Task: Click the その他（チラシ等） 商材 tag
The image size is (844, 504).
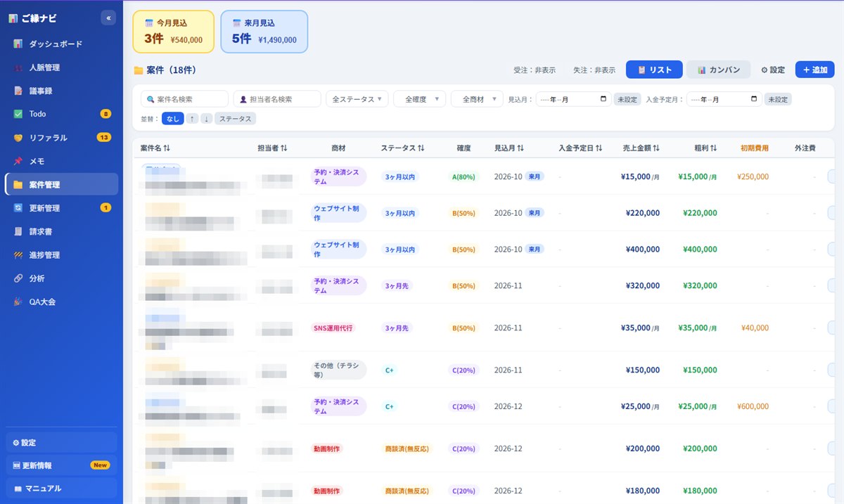Action: [x=338, y=370]
